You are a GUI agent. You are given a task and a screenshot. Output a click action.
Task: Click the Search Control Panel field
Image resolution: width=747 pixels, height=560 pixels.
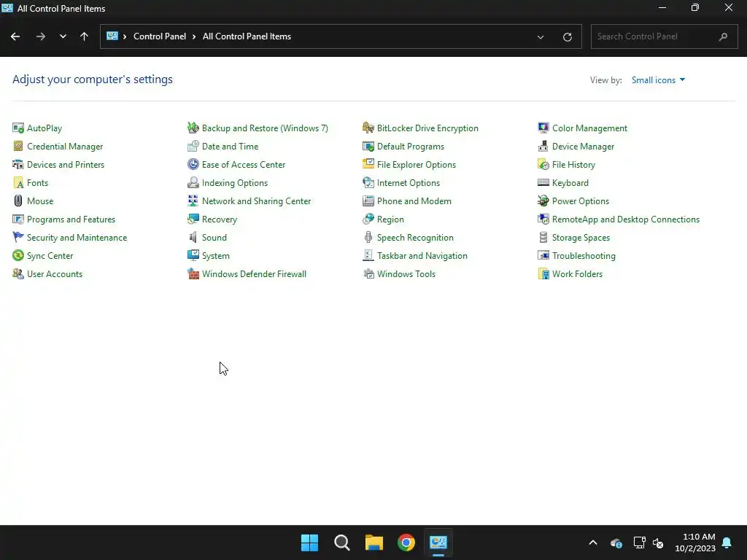coord(664,36)
